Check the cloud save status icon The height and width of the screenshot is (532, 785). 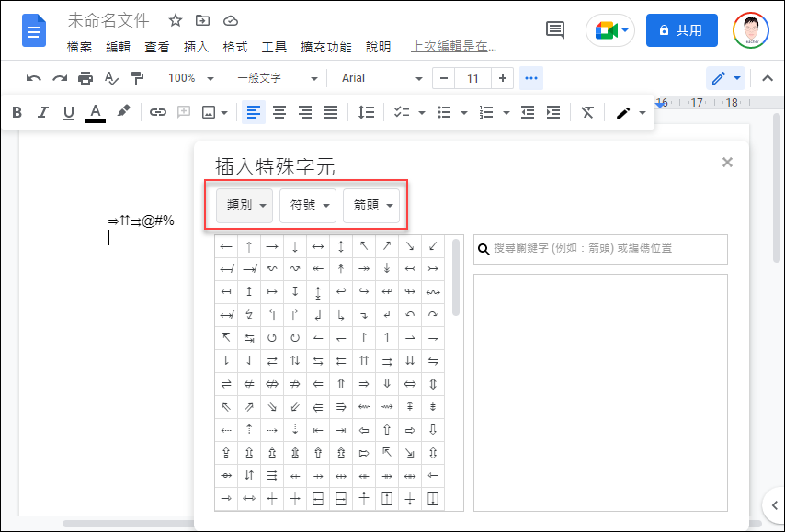click(231, 20)
